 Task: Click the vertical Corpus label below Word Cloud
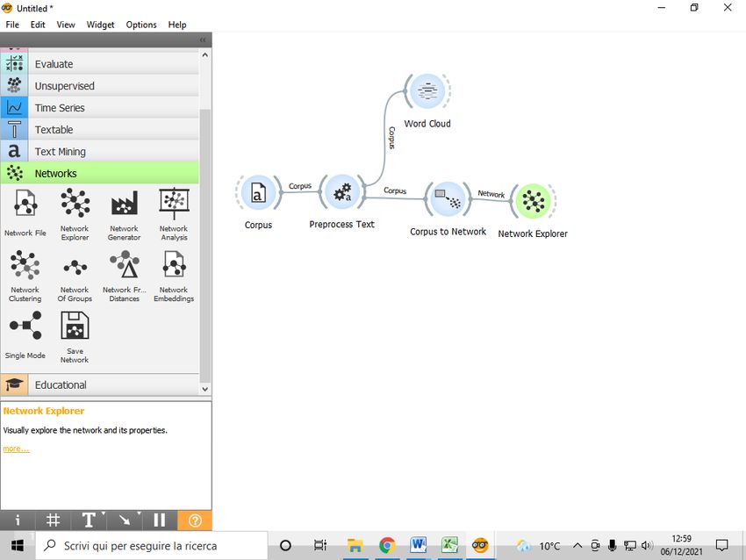coord(391,138)
